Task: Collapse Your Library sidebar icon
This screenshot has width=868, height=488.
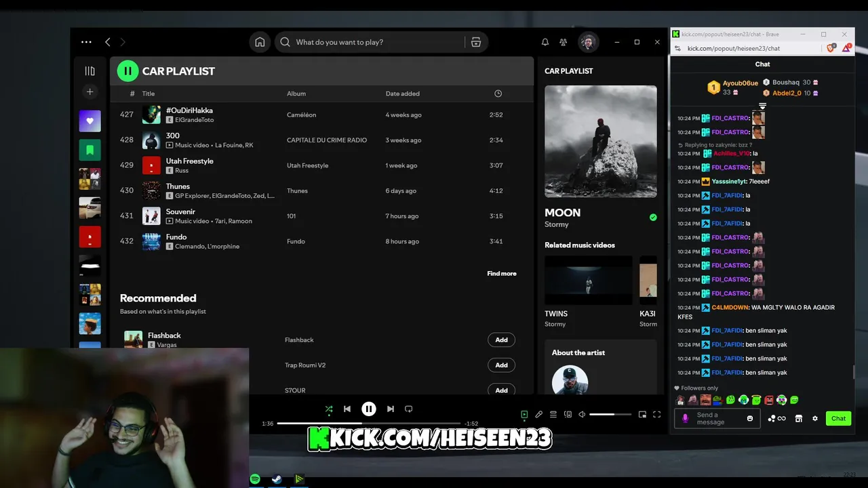Action: pos(90,70)
